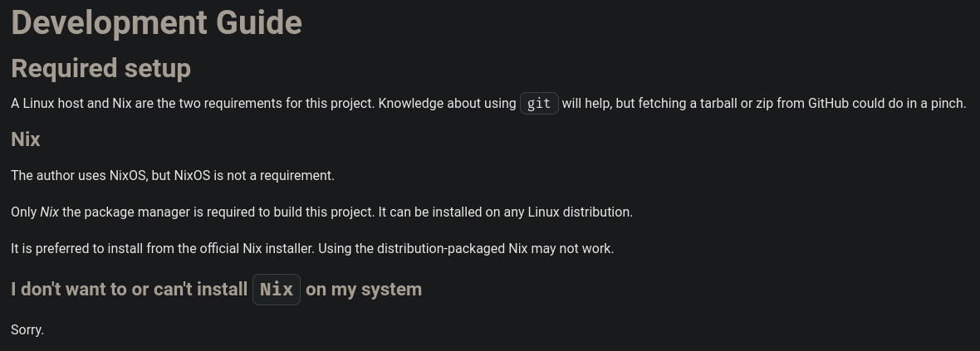Click the Nix code badge in heading
The image size is (980, 351).
click(277, 290)
